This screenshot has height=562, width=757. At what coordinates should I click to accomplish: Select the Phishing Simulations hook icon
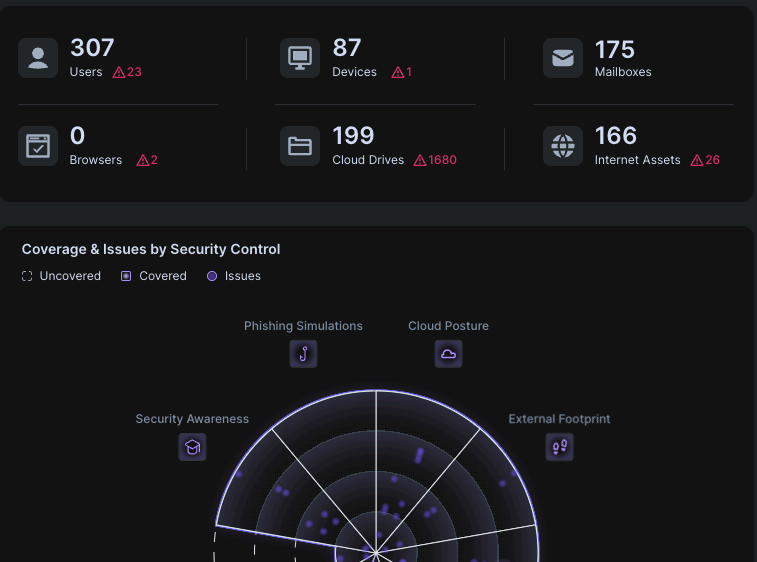(x=303, y=354)
